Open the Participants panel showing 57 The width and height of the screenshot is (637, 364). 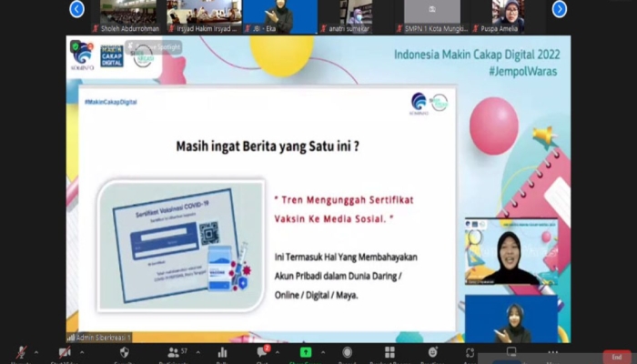[177, 352]
